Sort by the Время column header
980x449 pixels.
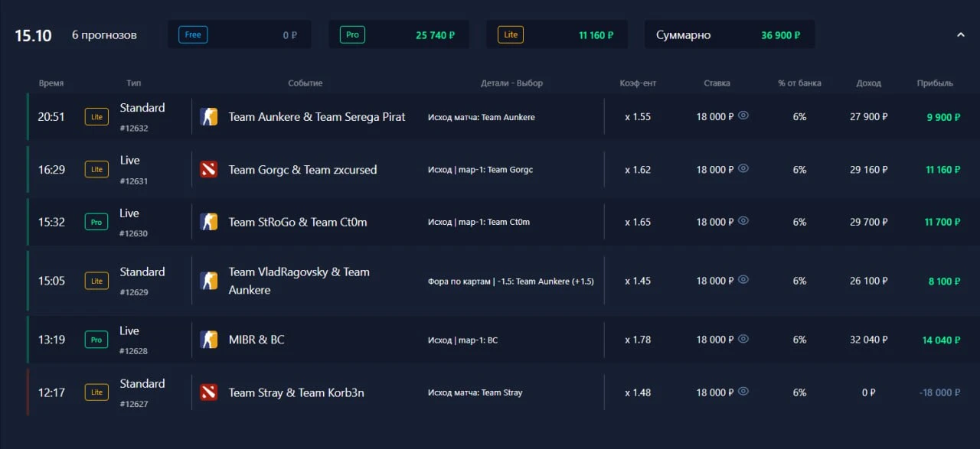coord(51,83)
